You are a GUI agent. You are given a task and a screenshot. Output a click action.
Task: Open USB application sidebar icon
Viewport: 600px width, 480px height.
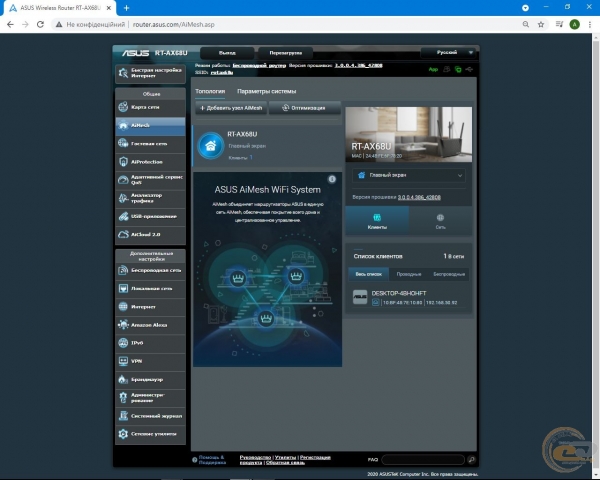[123, 216]
